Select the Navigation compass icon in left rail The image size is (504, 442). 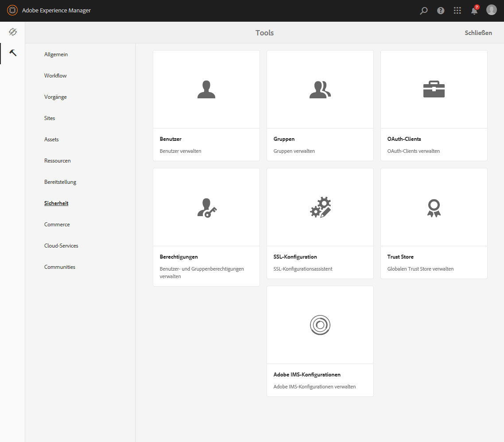point(12,32)
